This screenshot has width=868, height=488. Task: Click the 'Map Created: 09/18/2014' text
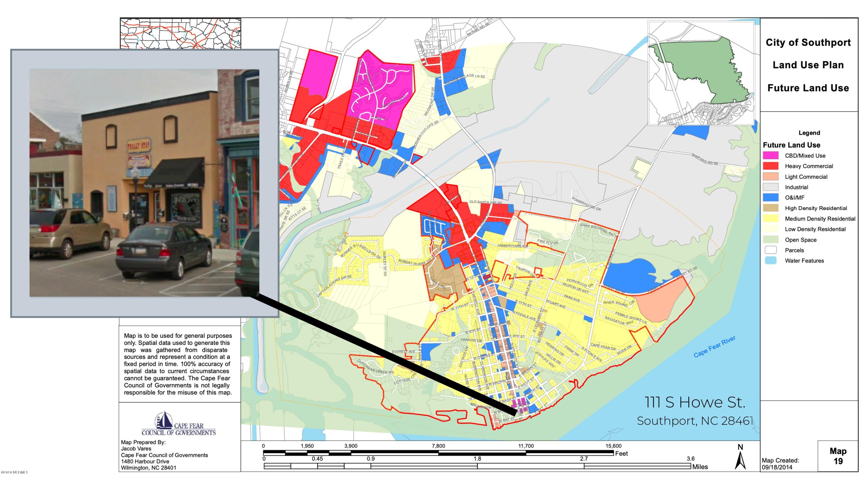pos(780,464)
